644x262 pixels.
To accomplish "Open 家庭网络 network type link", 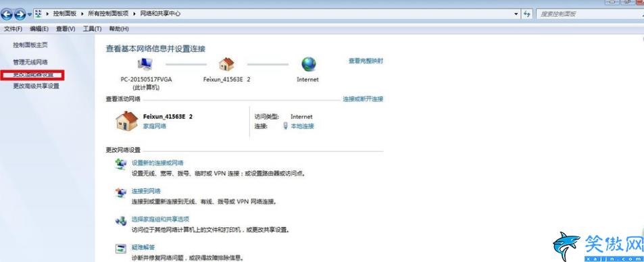I will 155,126.
